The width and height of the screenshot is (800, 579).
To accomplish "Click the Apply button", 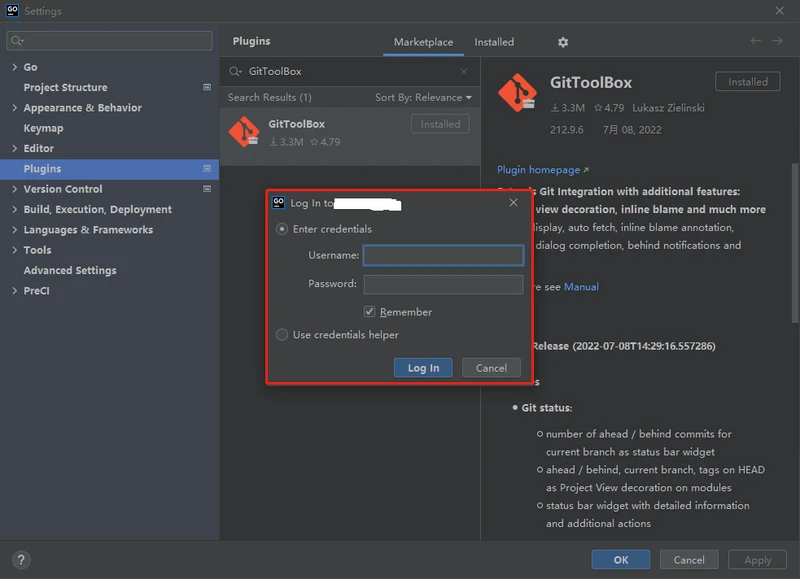I will (x=758, y=560).
